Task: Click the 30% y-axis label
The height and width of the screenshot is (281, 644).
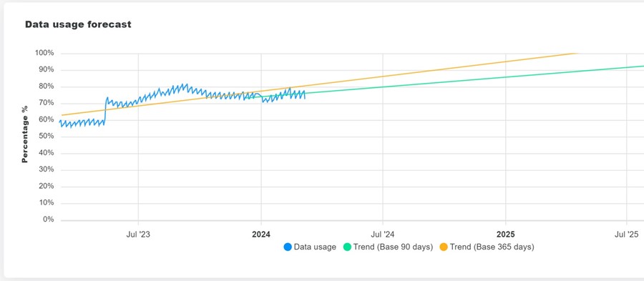Action: [x=47, y=169]
